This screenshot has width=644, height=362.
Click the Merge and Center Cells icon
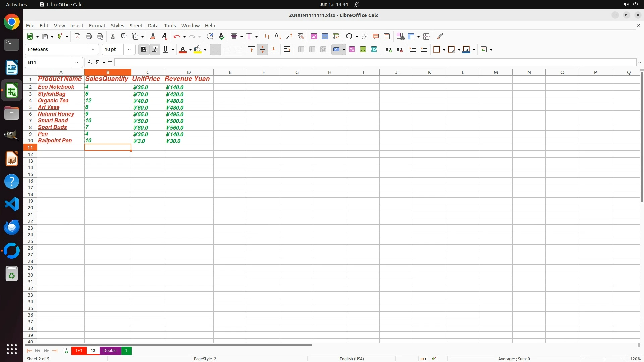click(301, 50)
